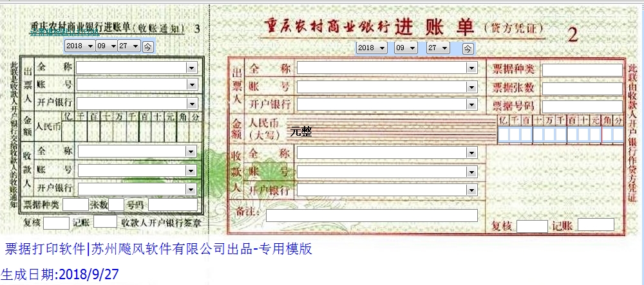Click the 号码 field on 收账通知 form
Image resolution: width=644 pixels, height=285 pixels.
173,205
